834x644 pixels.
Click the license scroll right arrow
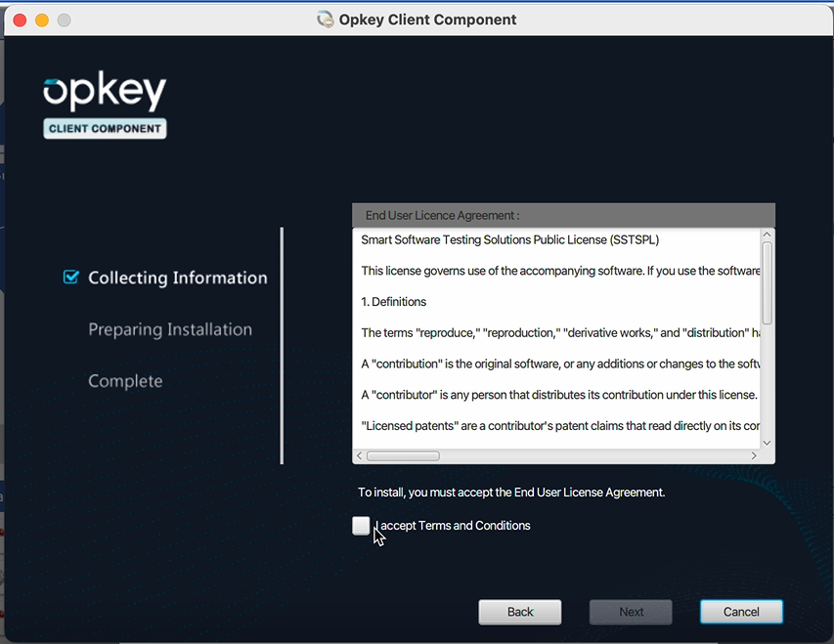(x=754, y=455)
